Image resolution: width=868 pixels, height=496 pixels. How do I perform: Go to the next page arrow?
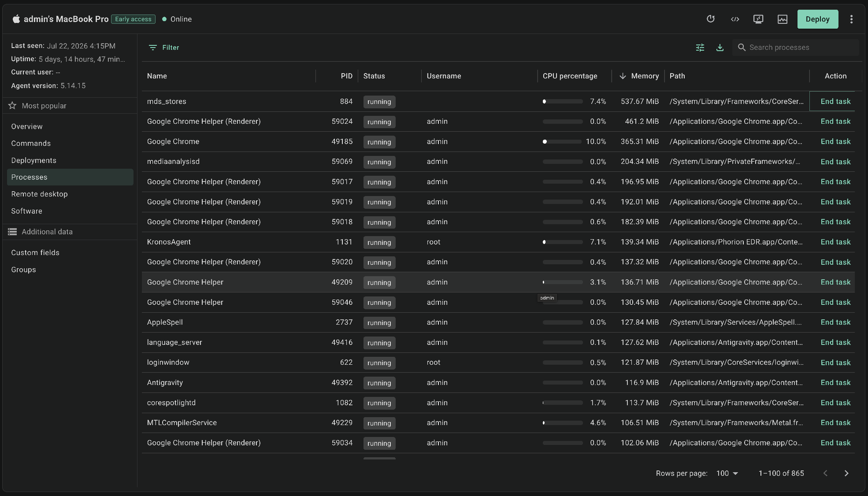[x=846, y=473]
